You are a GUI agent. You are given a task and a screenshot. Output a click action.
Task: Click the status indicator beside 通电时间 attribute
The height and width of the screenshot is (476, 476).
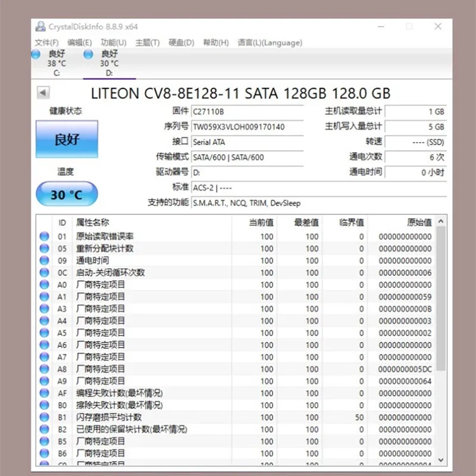click(x=43, y=260)
